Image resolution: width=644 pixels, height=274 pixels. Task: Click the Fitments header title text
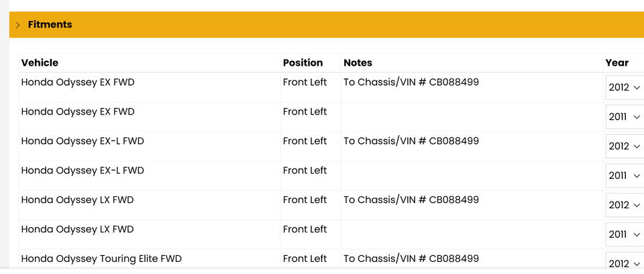pyautogui.click(x=50, y=25)
